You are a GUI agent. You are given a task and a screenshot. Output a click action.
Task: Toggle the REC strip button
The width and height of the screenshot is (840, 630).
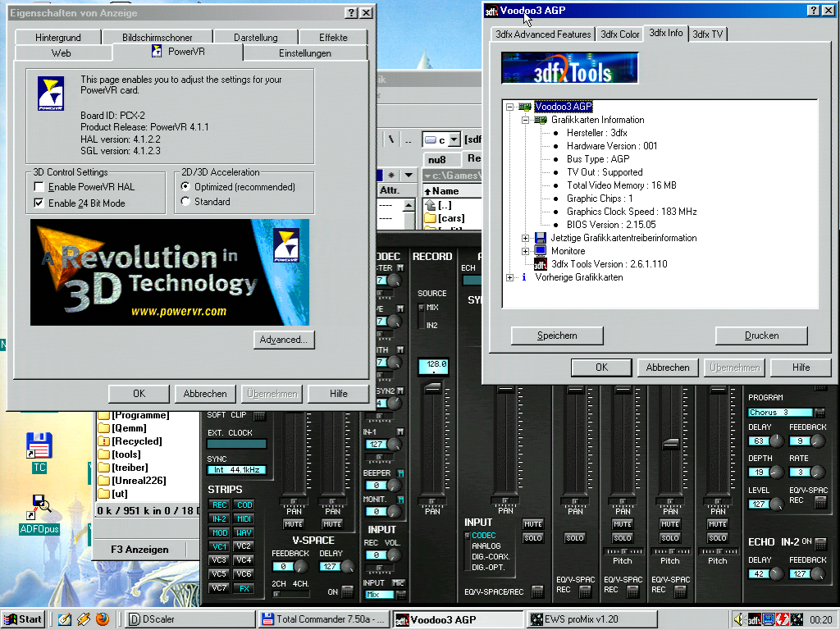click(x=219, y=504)
